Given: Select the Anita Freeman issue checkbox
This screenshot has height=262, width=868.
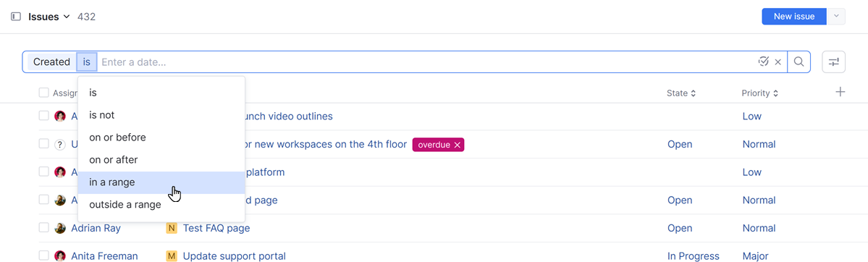Looking at the screenshot, I should (43, 255).
